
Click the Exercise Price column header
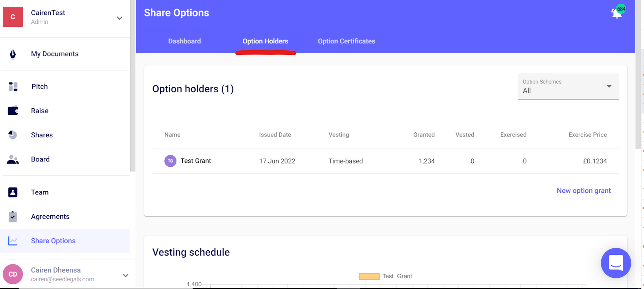587,135
